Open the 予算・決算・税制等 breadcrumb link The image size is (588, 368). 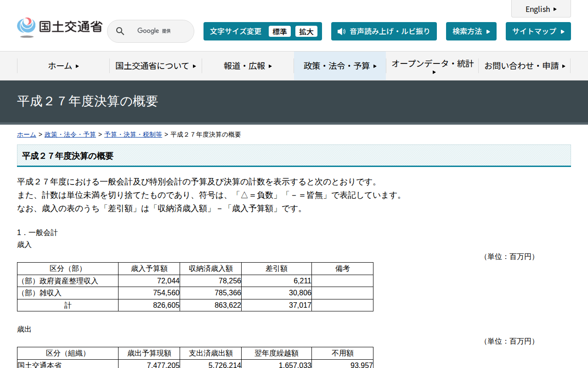[133, 134]
